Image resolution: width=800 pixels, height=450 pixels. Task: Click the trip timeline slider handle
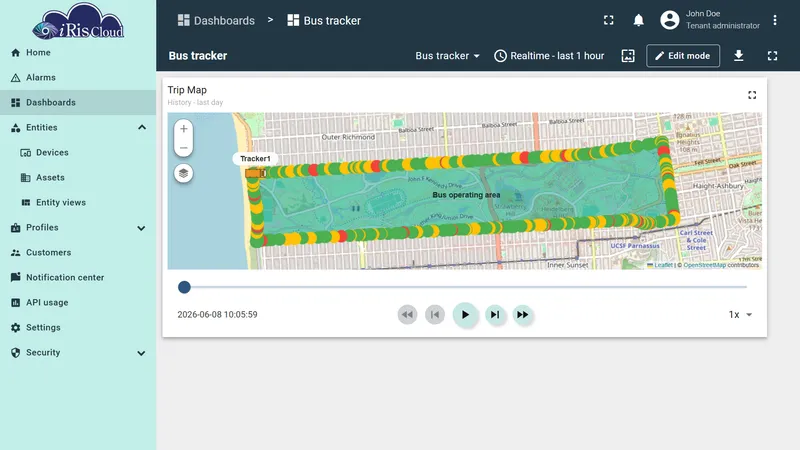click(184, 287)
